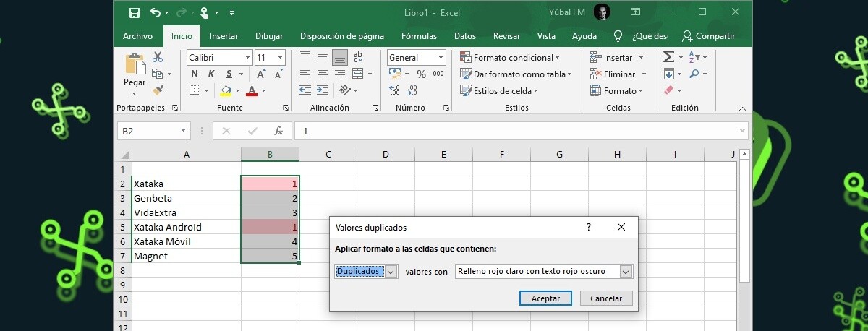Click the dialog help question mark

pyautogui.click(x=589, y=227)
